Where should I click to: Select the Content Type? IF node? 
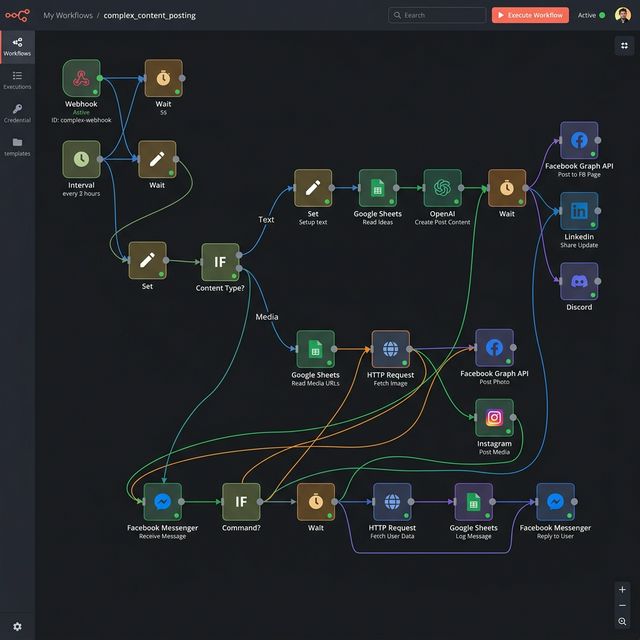(220, 262)
